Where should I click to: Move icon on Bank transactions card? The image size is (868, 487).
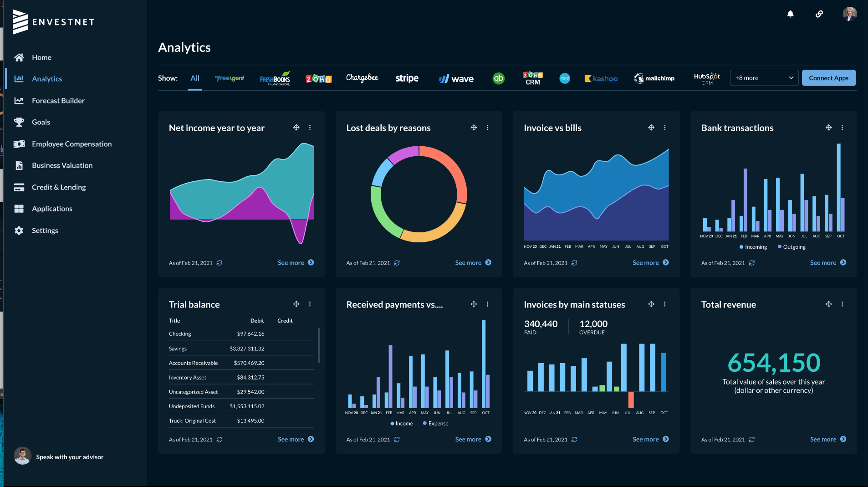pos(829,128)
